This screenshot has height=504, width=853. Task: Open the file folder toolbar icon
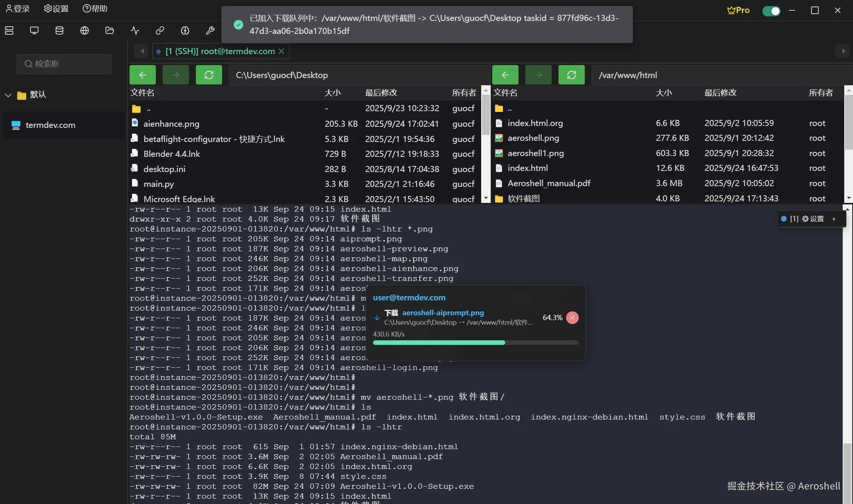pyautogui.click(x=110, y=30)
